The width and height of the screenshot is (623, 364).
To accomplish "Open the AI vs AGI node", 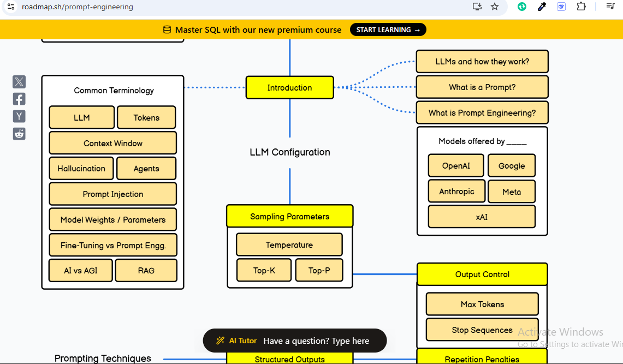I will [81, 270].
